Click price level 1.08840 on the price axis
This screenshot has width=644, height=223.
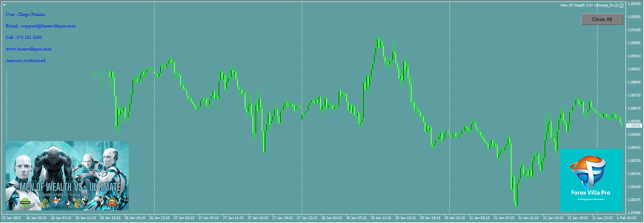click(x=634, y=82)
